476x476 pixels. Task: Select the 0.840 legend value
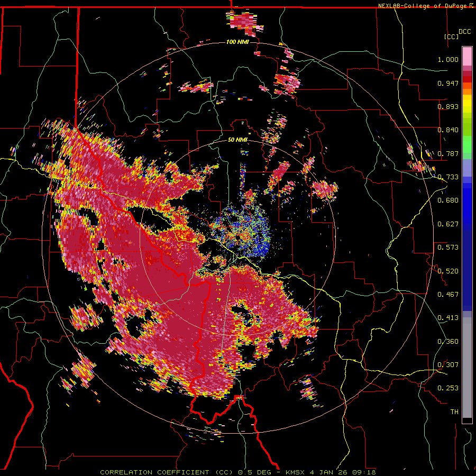[x=448, y=130]
